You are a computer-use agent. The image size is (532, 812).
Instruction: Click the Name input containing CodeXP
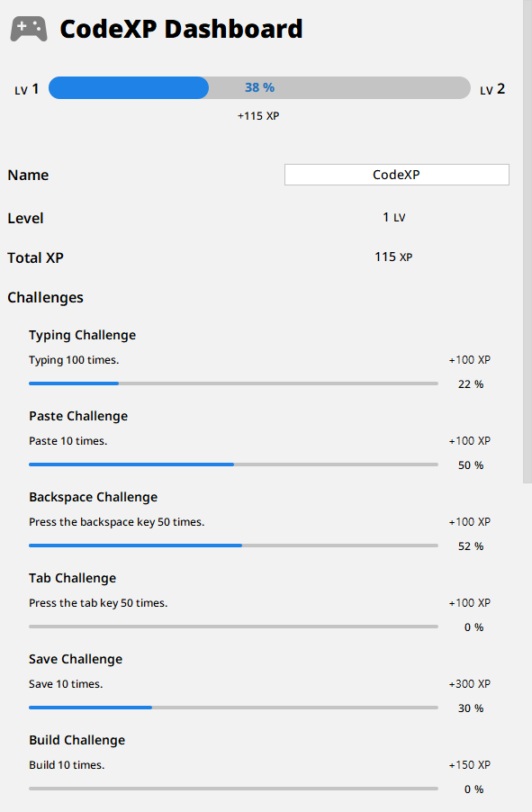point(396,175)
